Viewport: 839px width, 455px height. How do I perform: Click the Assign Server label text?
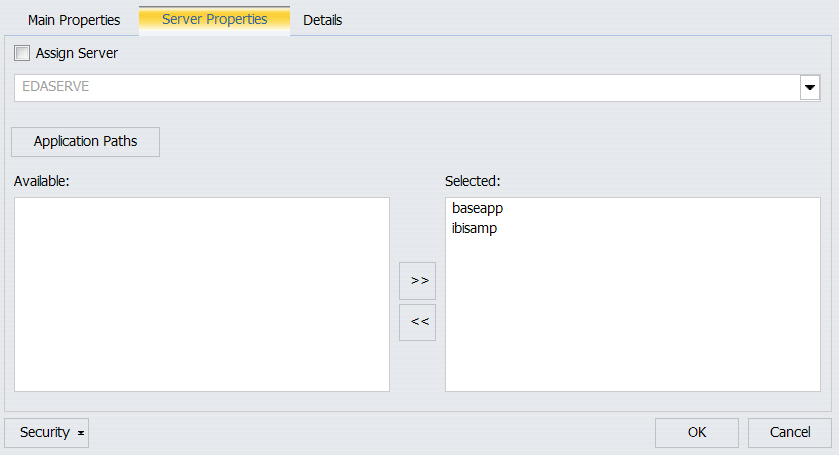[x=77, y=53]
